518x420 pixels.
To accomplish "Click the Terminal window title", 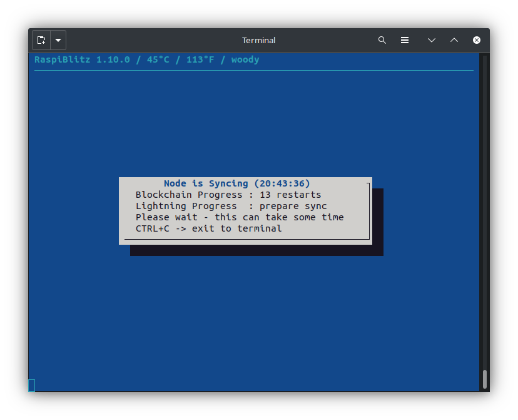I will tap(258, 40).
